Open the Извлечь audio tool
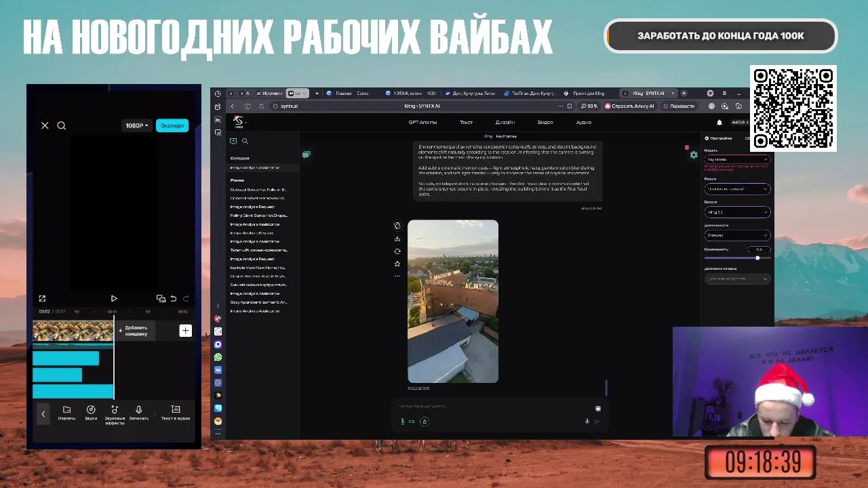Screen dimensions: 868x488 coord(66,413)
